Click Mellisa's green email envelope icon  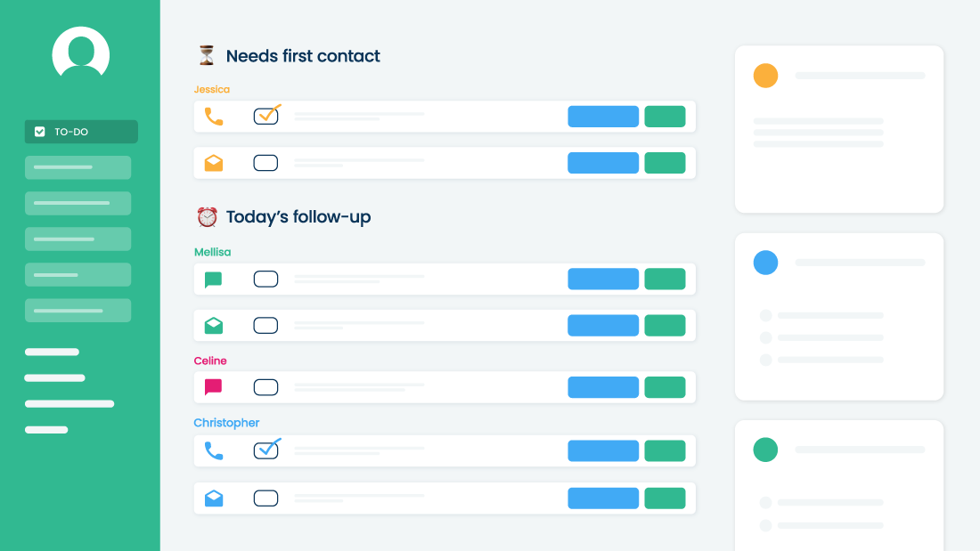(214, 326)
